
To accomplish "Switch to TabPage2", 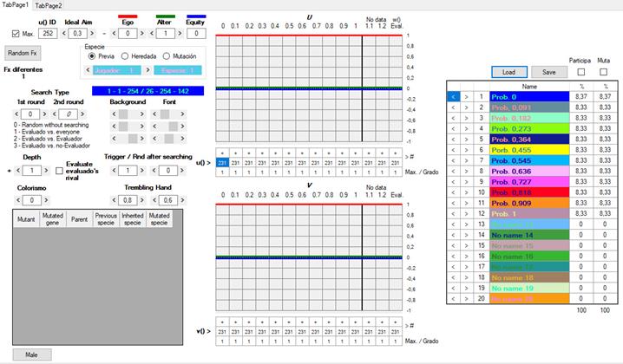I will pos(48,5).
